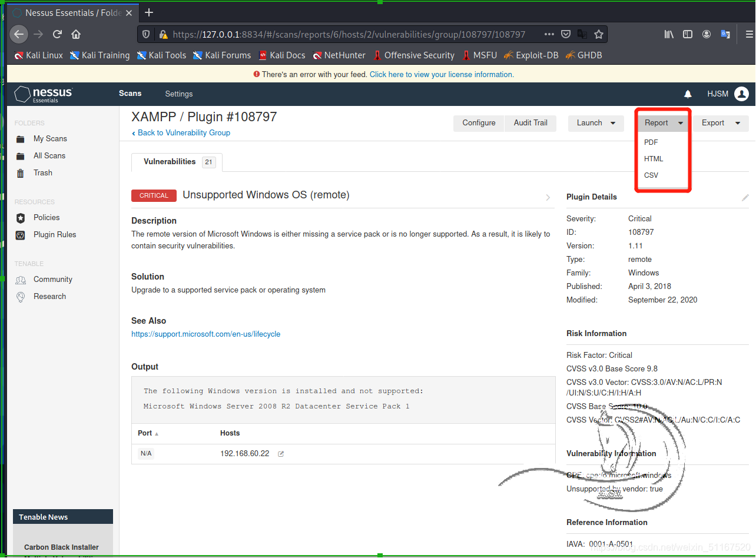
Task: Open the Offensive Security bookmark
Action: [x=414, y=55]
